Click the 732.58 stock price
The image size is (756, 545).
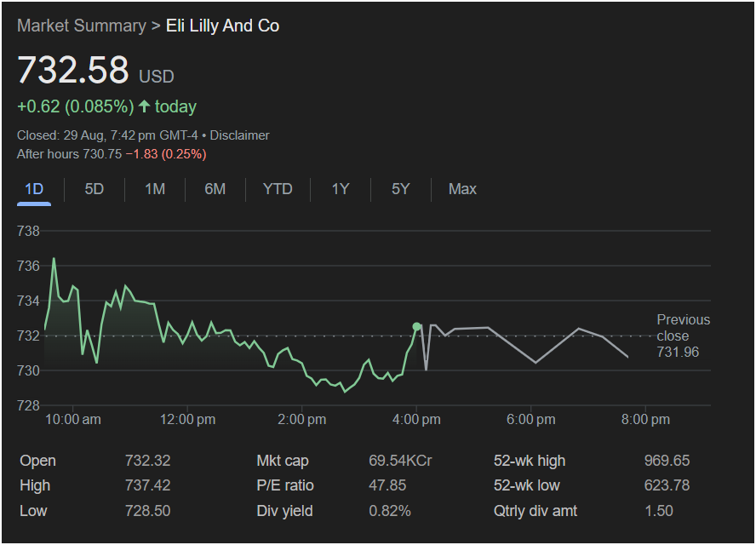click(73, 70)
